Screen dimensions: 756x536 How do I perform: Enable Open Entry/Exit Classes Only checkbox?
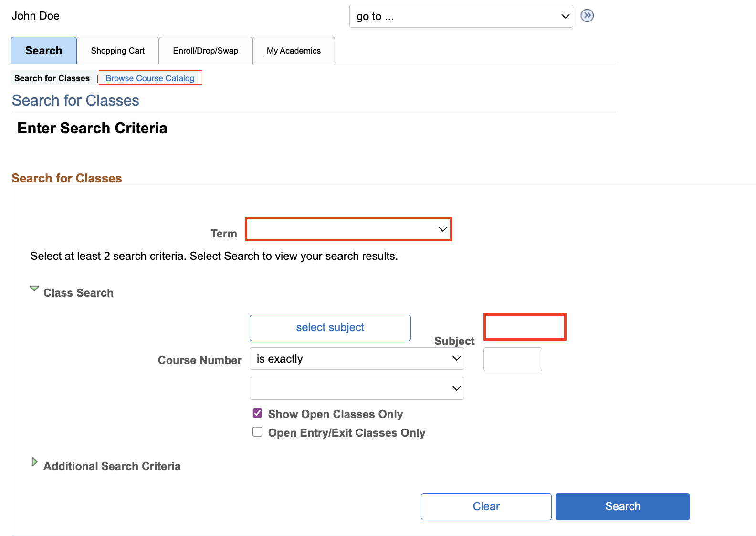coord(258,432)
